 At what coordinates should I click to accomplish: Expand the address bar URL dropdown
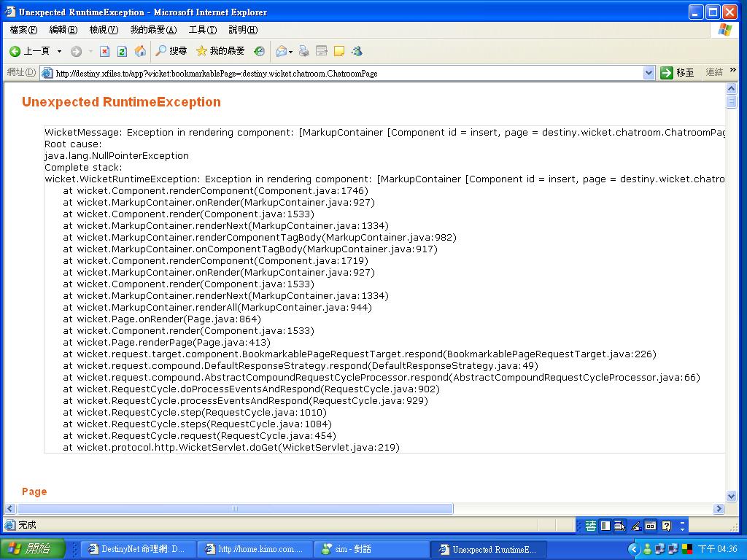pos(649,73)
